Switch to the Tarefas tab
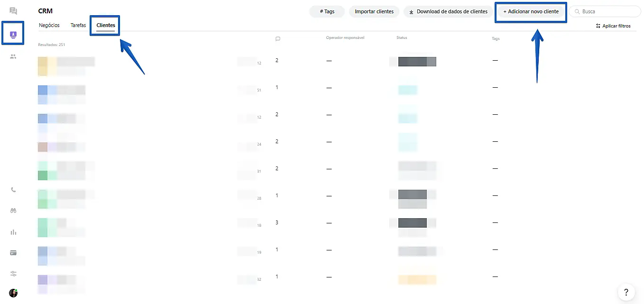The width and height of the screenshot is (644, 304). point(78,25)
